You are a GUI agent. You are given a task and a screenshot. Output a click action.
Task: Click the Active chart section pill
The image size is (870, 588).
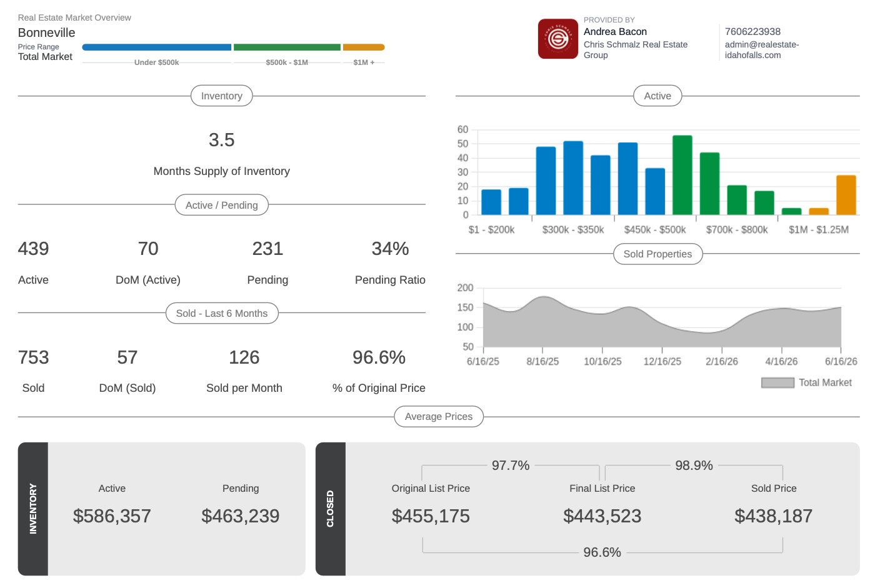(x=657, y=96)
